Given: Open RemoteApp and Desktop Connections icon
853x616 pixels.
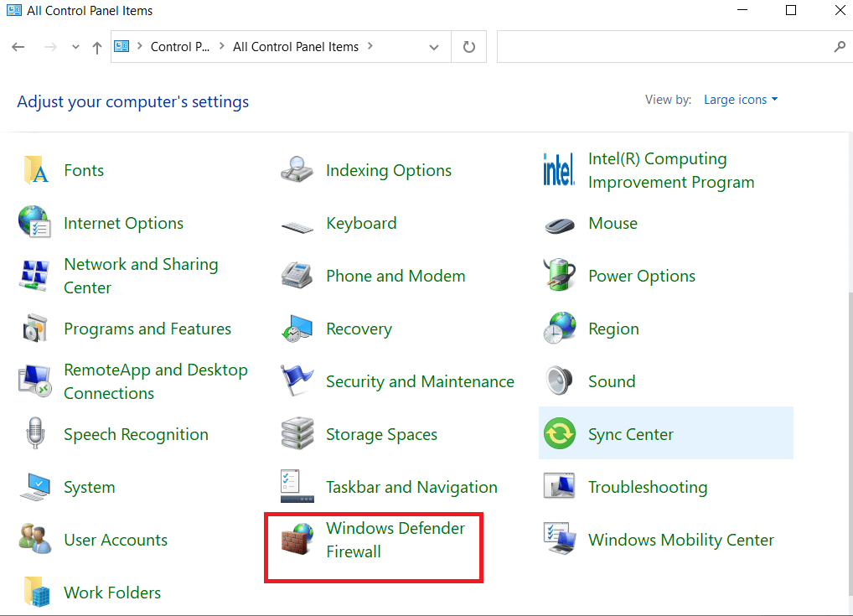Looking at the screenshot, I should (x=35, y=381).
